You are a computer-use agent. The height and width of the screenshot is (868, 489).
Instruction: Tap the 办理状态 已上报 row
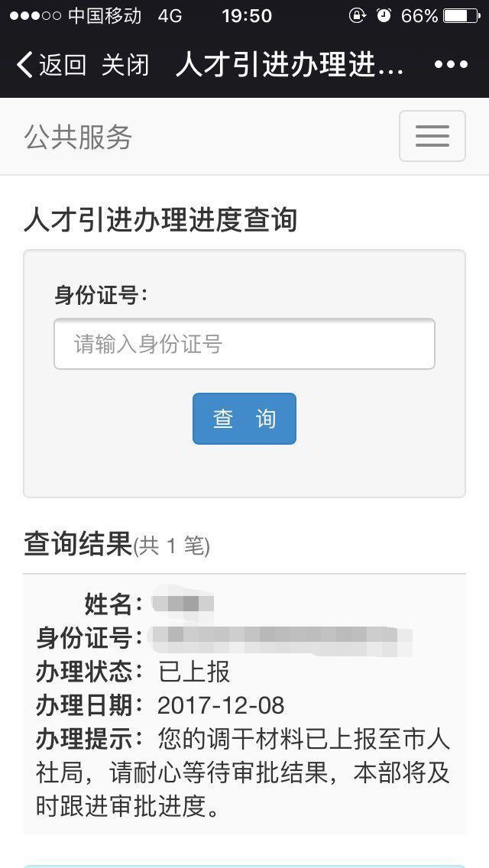point(133,672)
